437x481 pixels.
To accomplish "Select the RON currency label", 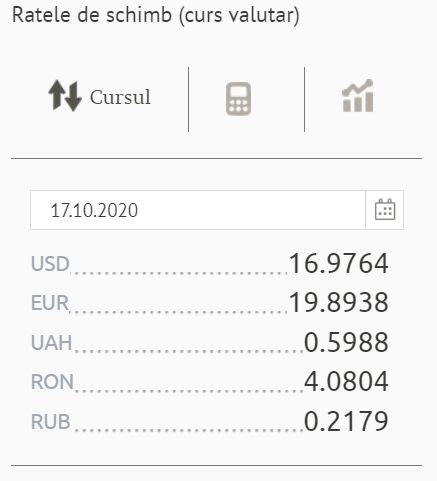I will pos(52,381).
